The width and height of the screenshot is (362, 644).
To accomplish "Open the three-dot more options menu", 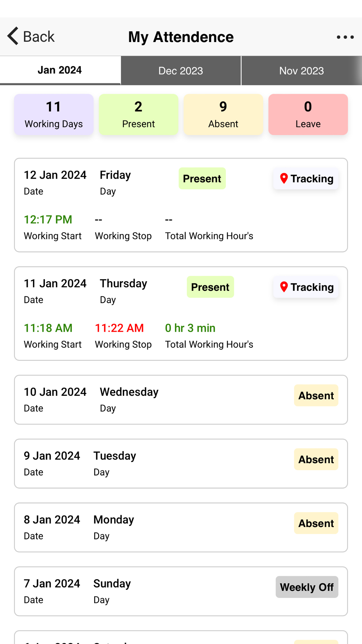I will pyautogui.click(x=345, y=37).
